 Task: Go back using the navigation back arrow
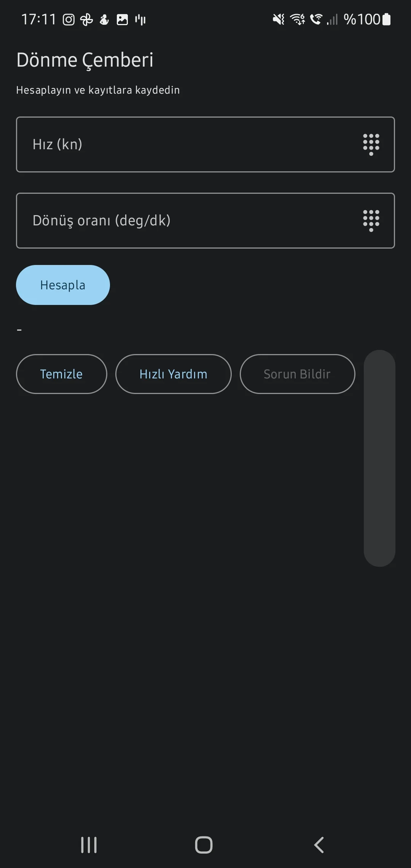pos(319,845)
